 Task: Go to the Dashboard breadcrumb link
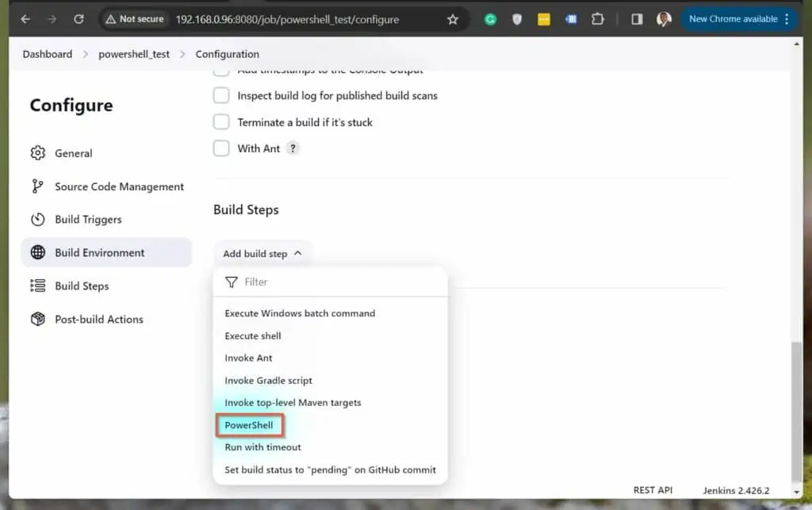click(x=48, y=55)
